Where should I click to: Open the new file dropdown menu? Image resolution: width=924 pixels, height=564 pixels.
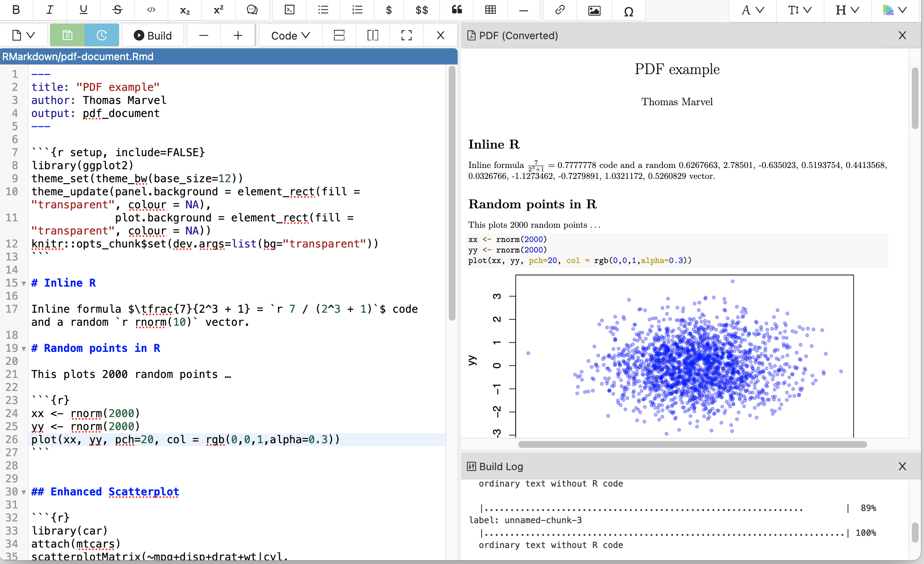(x=23, y=35)
